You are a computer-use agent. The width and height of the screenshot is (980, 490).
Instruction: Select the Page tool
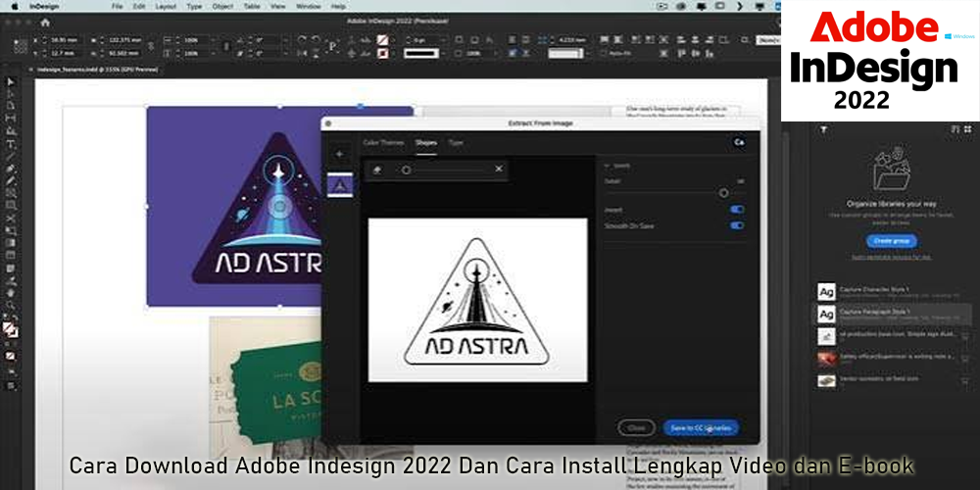point(11,106)
